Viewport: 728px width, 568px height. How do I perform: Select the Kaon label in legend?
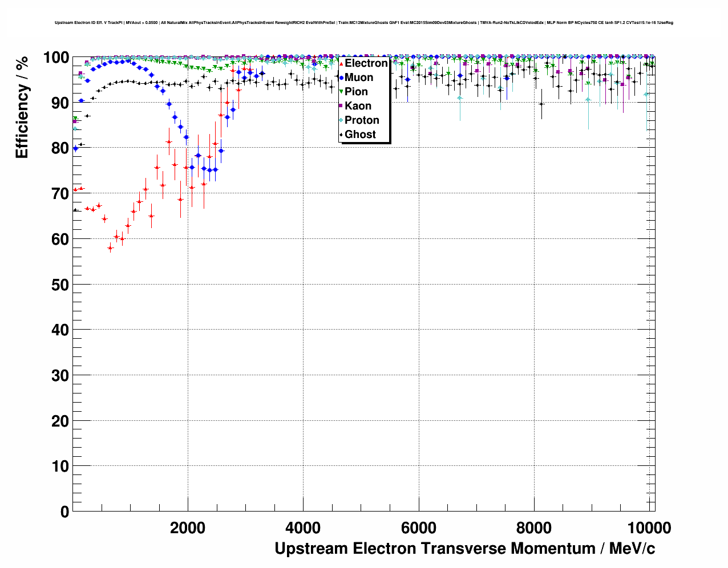coord(358,106)
